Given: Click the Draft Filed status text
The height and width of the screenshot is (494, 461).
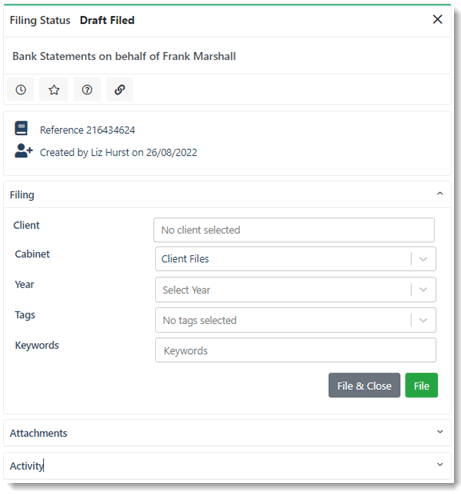Looking at the screenshot, I should point(107,20).
